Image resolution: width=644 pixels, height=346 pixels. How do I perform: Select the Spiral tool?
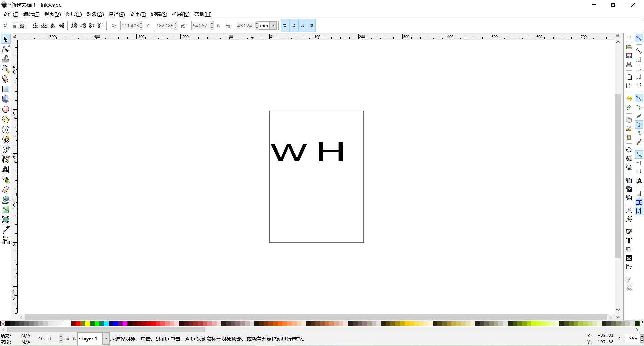pos(5,129)
